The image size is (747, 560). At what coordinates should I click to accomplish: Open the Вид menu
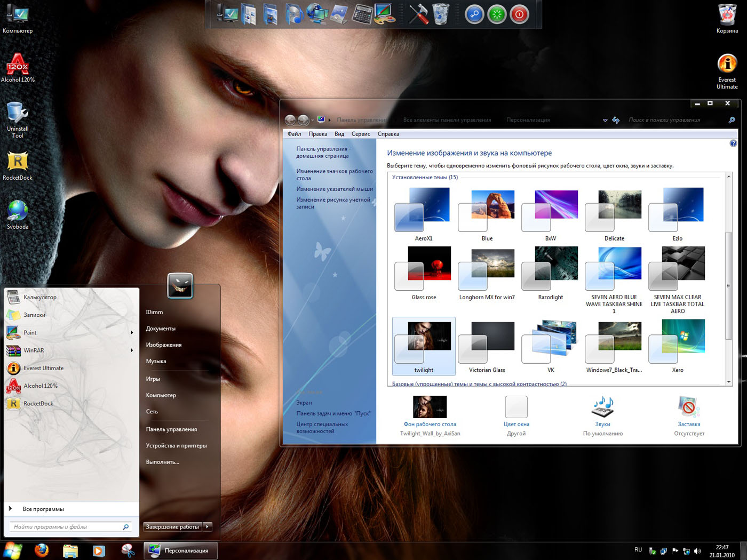pyautogui.click(x=339, y=134)
